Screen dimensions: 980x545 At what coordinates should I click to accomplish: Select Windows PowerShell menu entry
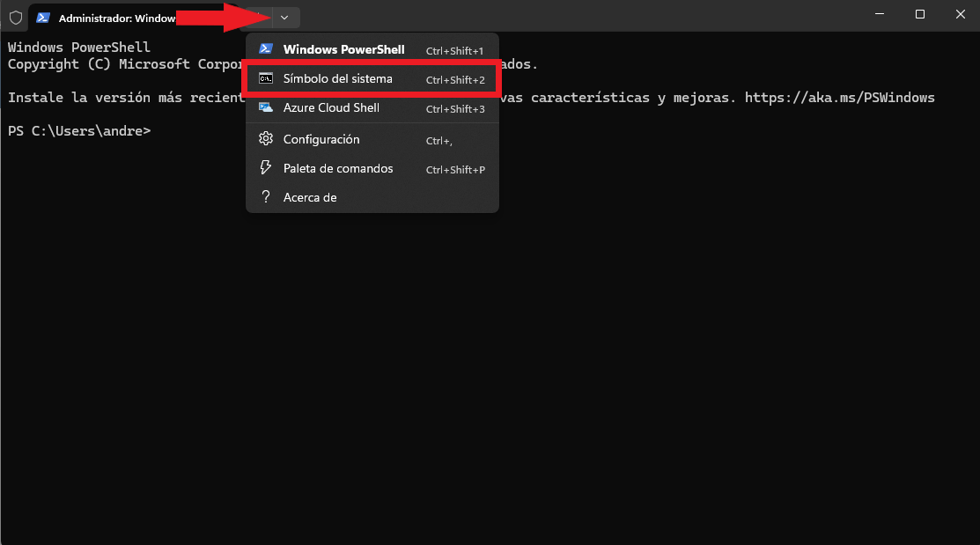click(372, 49)
